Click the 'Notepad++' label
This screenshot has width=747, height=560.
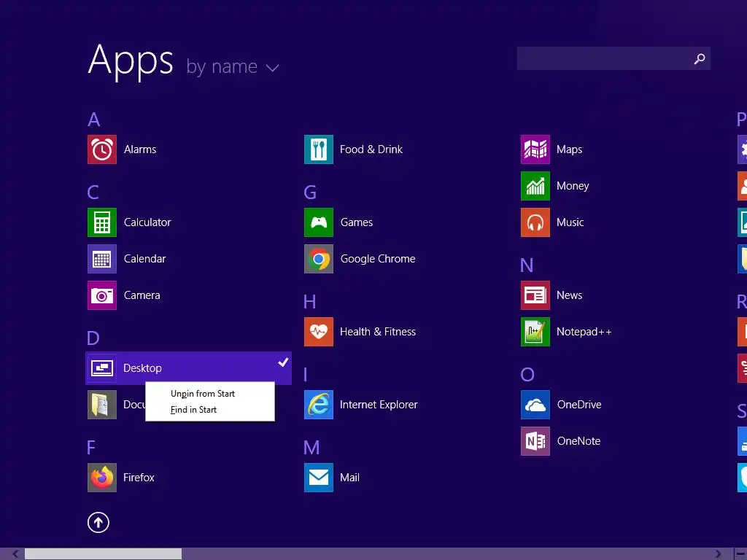tap(584, 332)
